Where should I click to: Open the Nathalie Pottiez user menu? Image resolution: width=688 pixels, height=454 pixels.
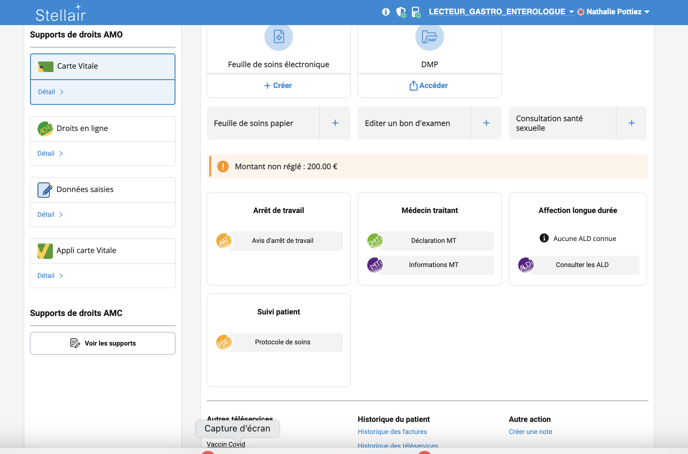coord(615,12)
